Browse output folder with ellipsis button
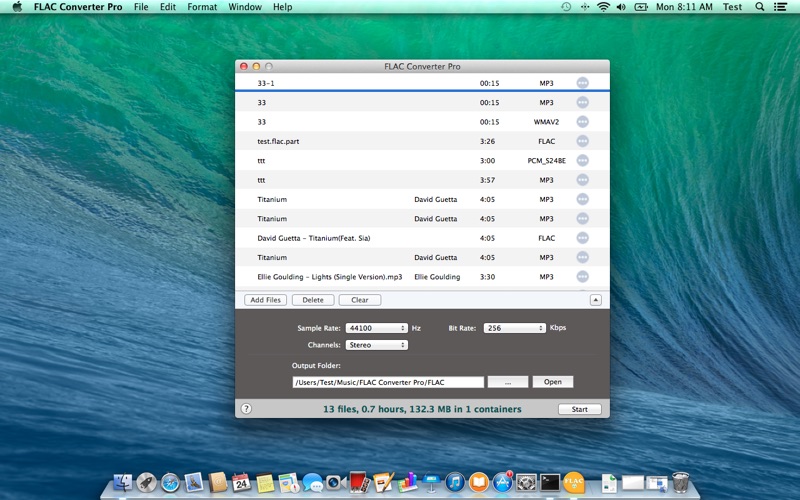Screen dimensions: 800x500 pyautogui.click(x=508, y=382)
